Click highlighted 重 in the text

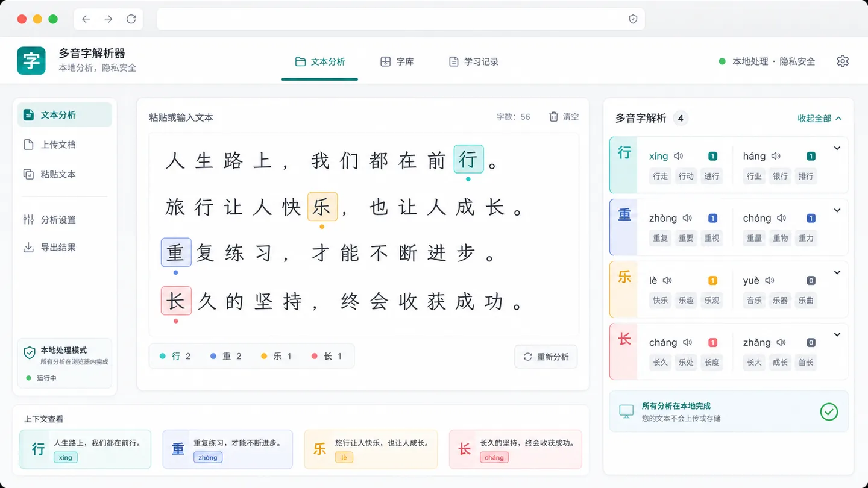click(x=176, y=252)
